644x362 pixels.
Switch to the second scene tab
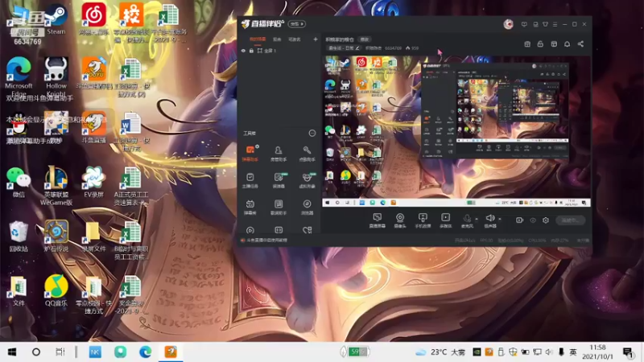click(x=277, y=39)
